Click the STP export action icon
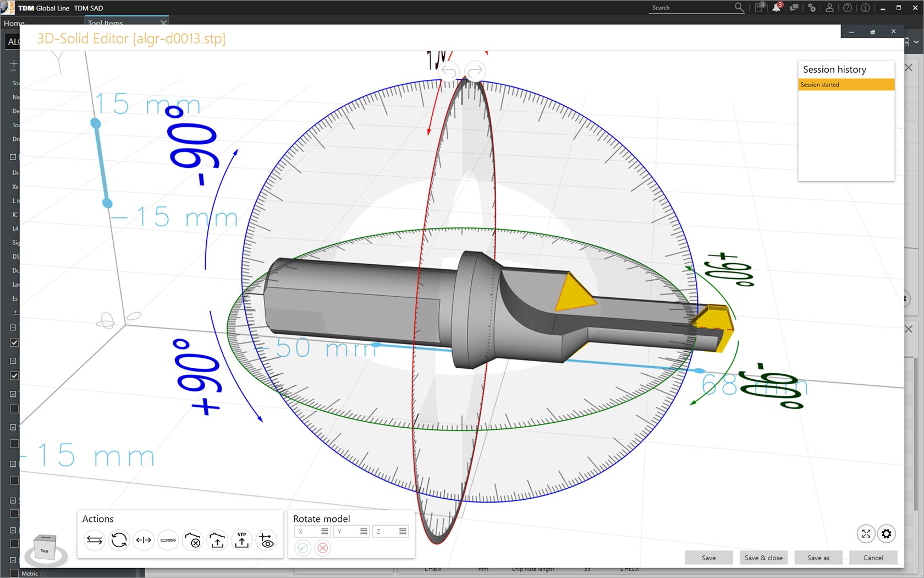 point(242,540)
